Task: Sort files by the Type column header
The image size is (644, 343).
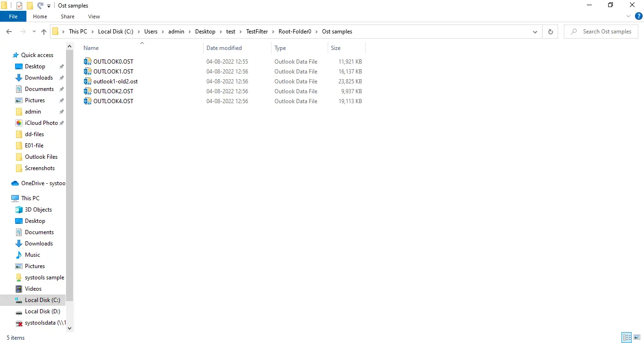Action: point(299,48)
